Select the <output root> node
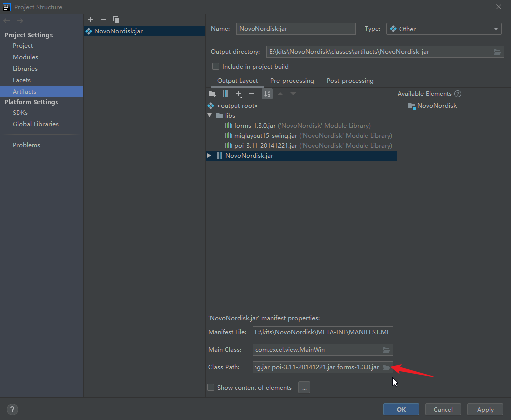Screen dimensions: 511x420 [x=237, y=106]
